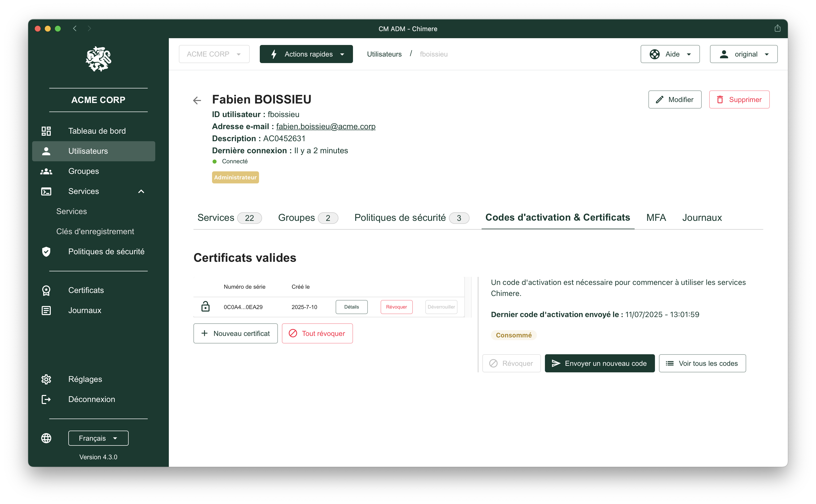Click Nouveau certificat button
This screenshot has width=816, height=504.
pos(235,333)
